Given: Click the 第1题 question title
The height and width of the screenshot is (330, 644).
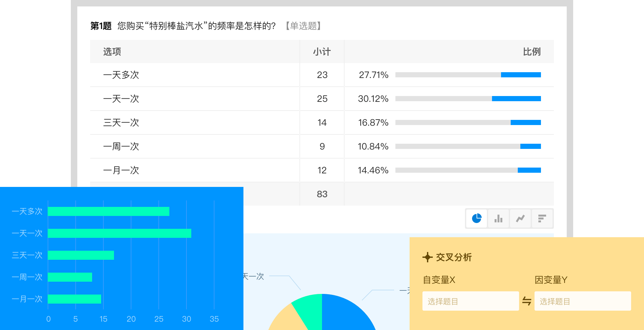Looking at the screenshot, I should click(101, 26).
